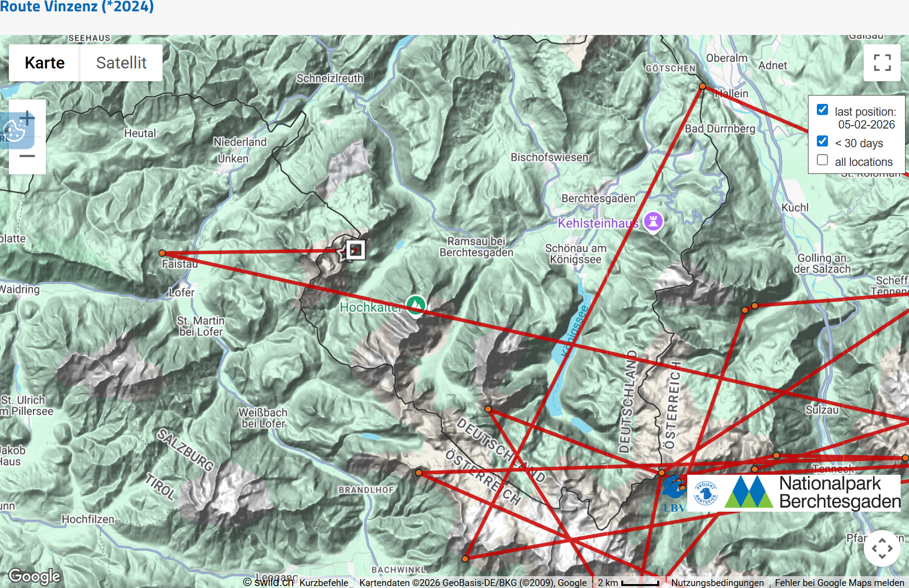909x588 pixels.
Task: Open Kurzbefehle keyboard shortcuts
Action: (x=324, y=583)
